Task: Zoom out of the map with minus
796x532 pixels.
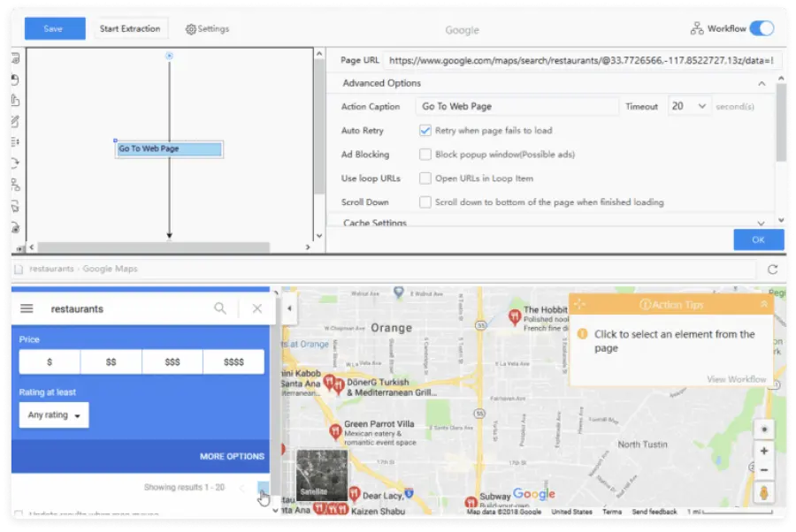Action: 764,470
